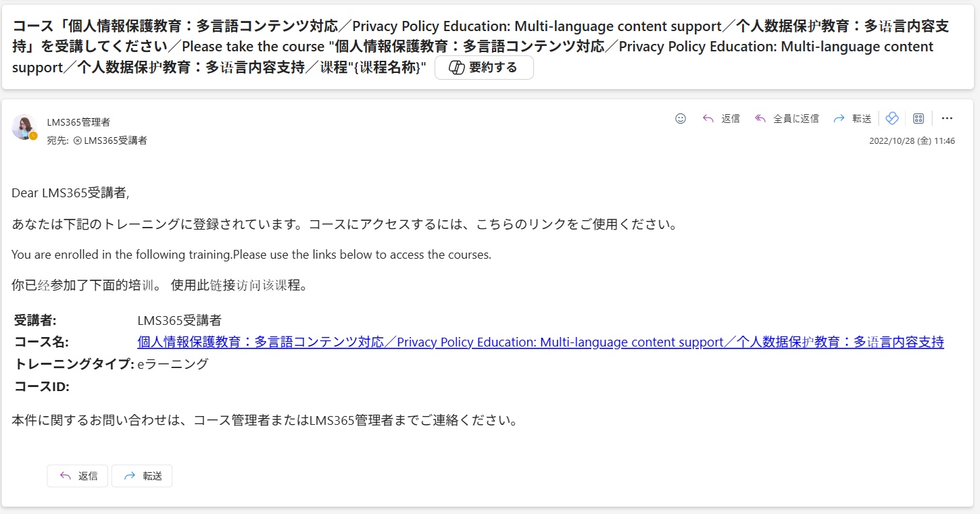Click the line You are enrolled in the following training
The width and height of the screenshot is (980, 514).
(x=251, y=255)
